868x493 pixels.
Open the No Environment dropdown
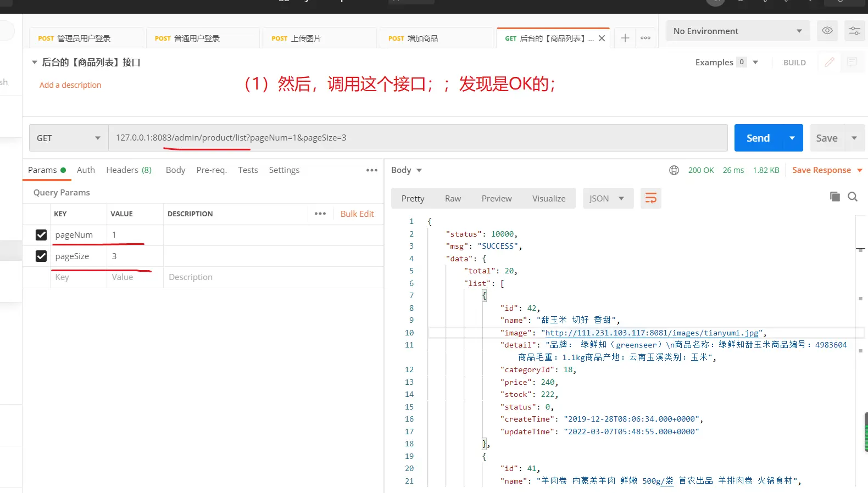[737, 31]
